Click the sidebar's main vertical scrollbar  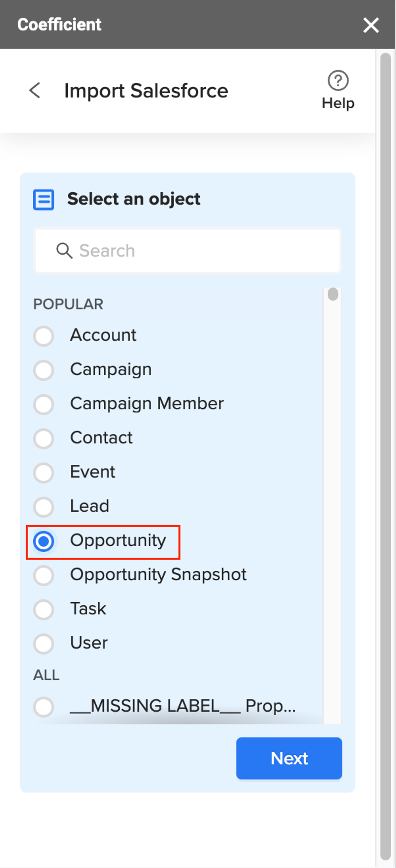pyautogui.click(x=385, y=457)
